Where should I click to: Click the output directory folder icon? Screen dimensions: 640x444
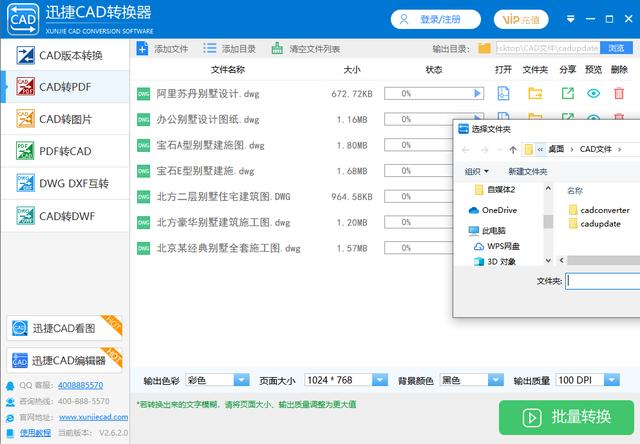(484, 49)
